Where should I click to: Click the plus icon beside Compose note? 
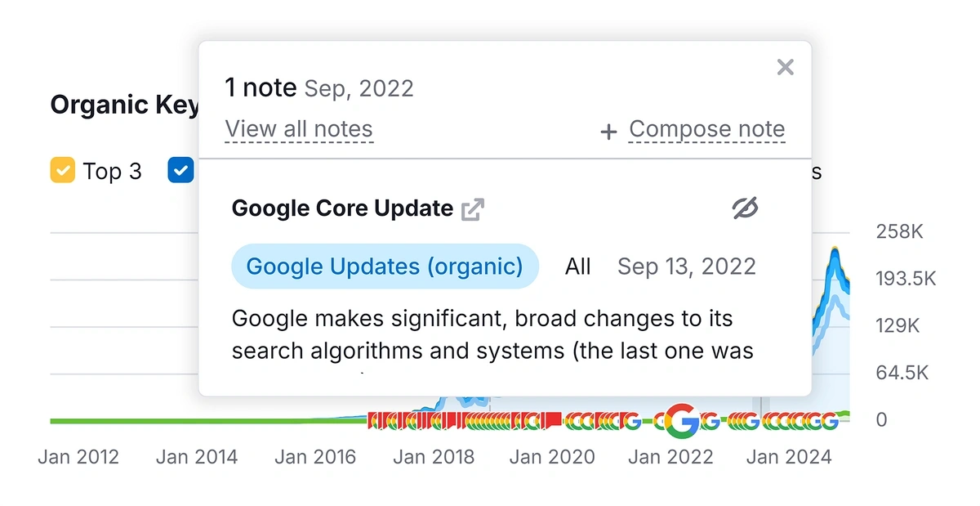pos(608,132)
